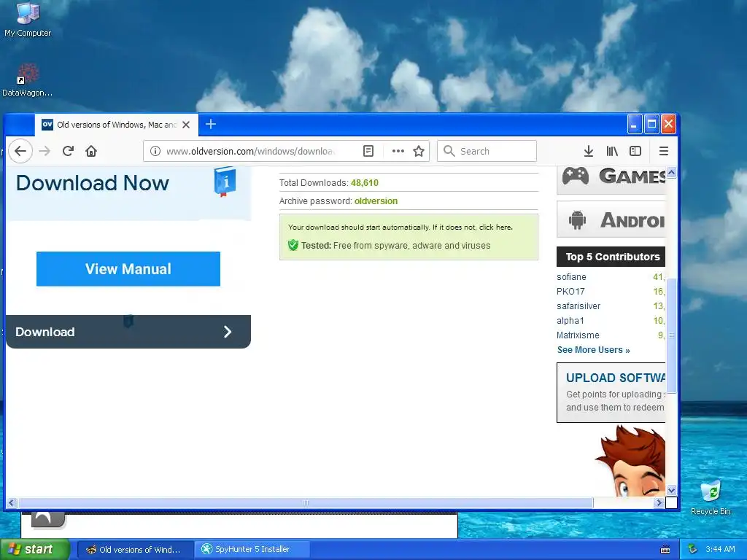Click the blue manual book icon
Screen dimensions: 747x560
click(x=225, y=182)
